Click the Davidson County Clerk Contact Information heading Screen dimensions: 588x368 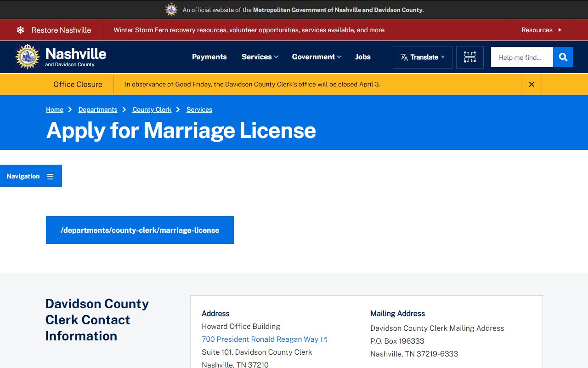97,320
